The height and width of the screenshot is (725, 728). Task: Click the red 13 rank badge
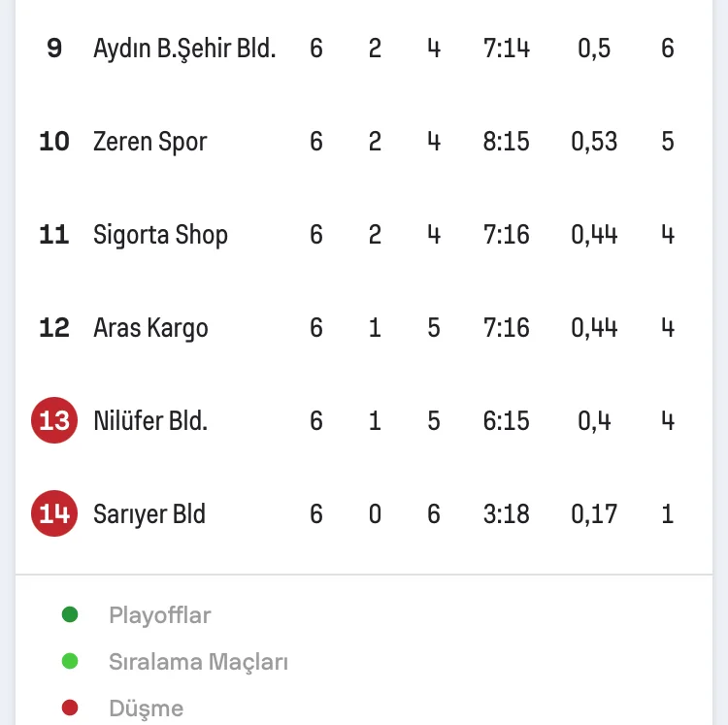(x=54, y=421)
